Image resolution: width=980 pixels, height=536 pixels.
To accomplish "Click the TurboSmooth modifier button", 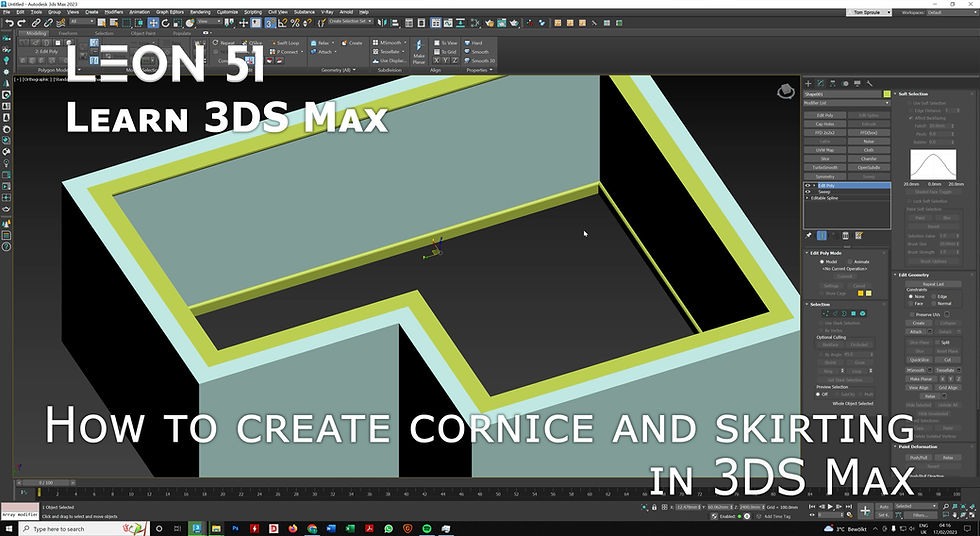I will pyautogui.click(x=825, y=167).
